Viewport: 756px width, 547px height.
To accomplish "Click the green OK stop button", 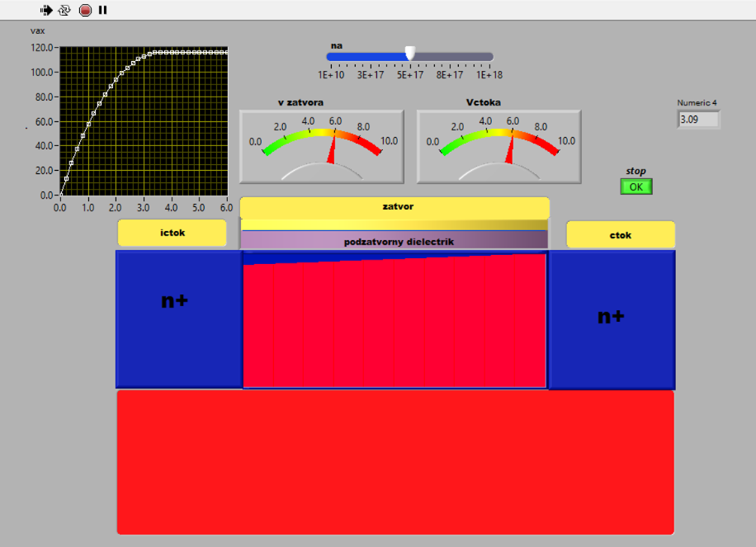I will point(636,187).
